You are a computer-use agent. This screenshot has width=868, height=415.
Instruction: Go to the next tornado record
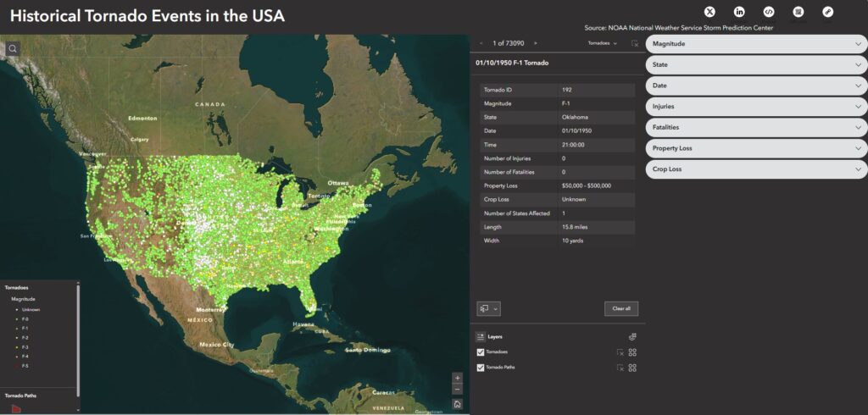coord(535,42)
